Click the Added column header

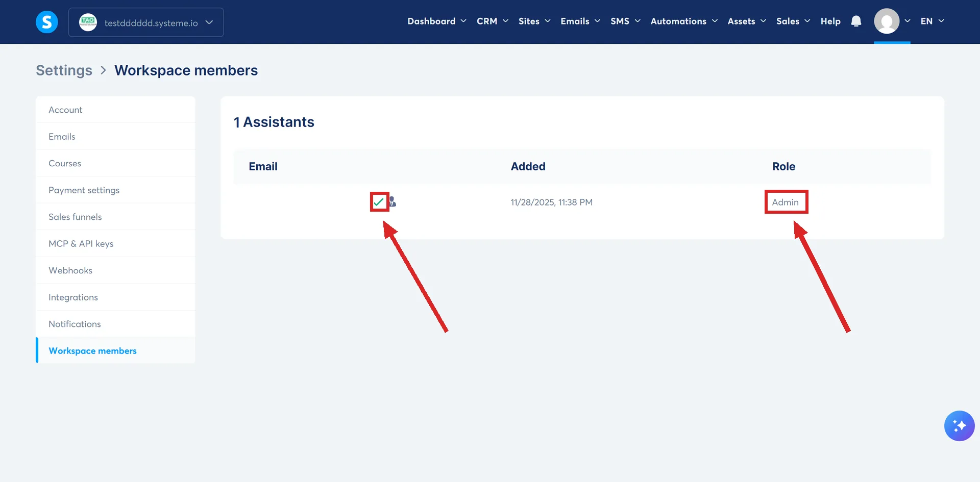coord(528,166)
